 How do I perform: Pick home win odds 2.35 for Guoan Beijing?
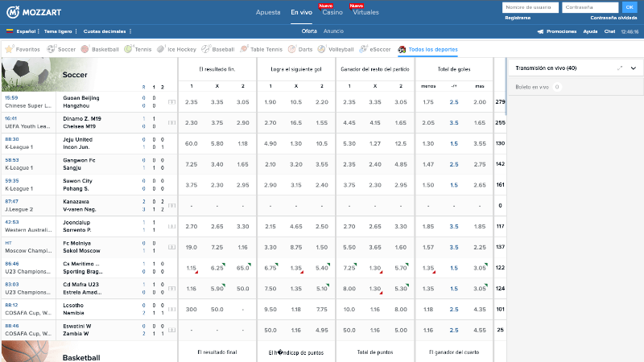coord(192,102)
